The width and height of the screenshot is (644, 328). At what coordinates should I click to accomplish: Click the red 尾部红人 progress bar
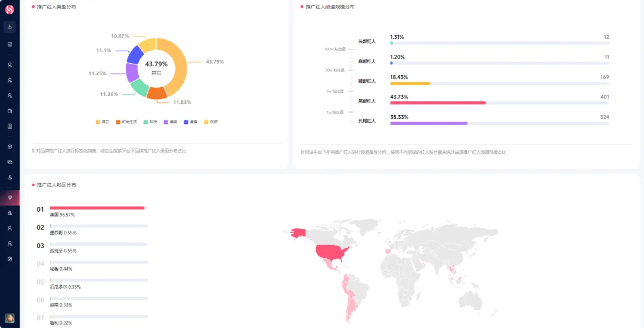pyautogui.click(x=438, y=103)
